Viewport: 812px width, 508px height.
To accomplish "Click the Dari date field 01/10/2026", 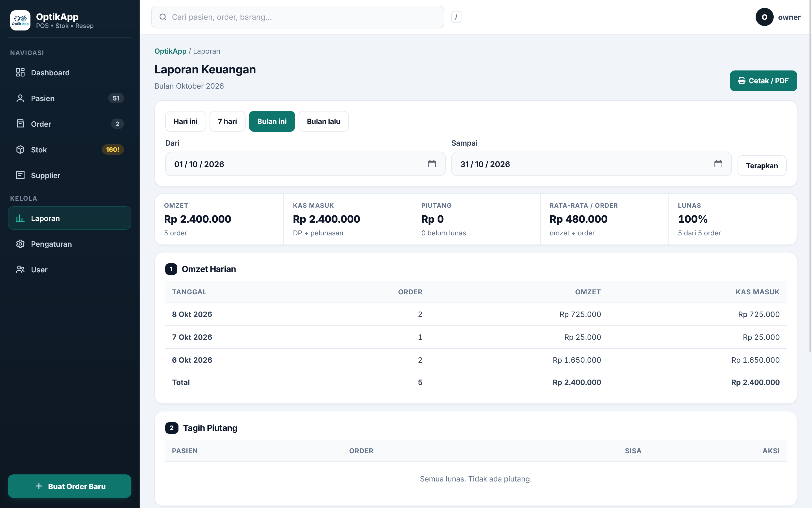I will [305, 164].
